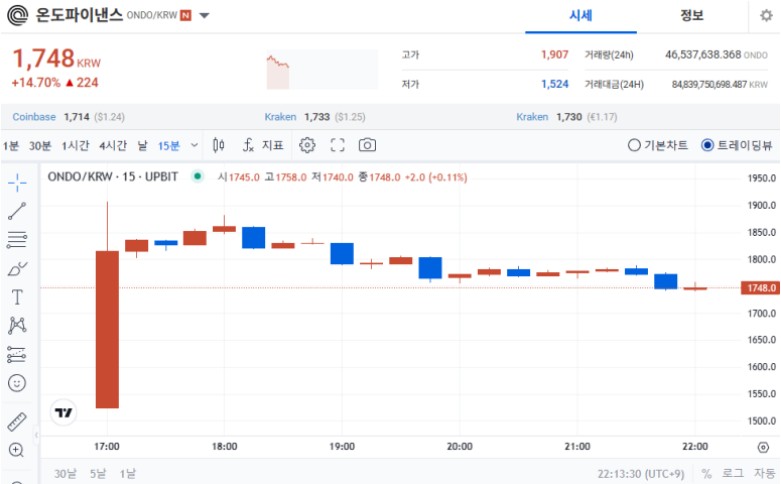Set interval to 30분
This screenshot has width=781, height=484.
point(40,145)
